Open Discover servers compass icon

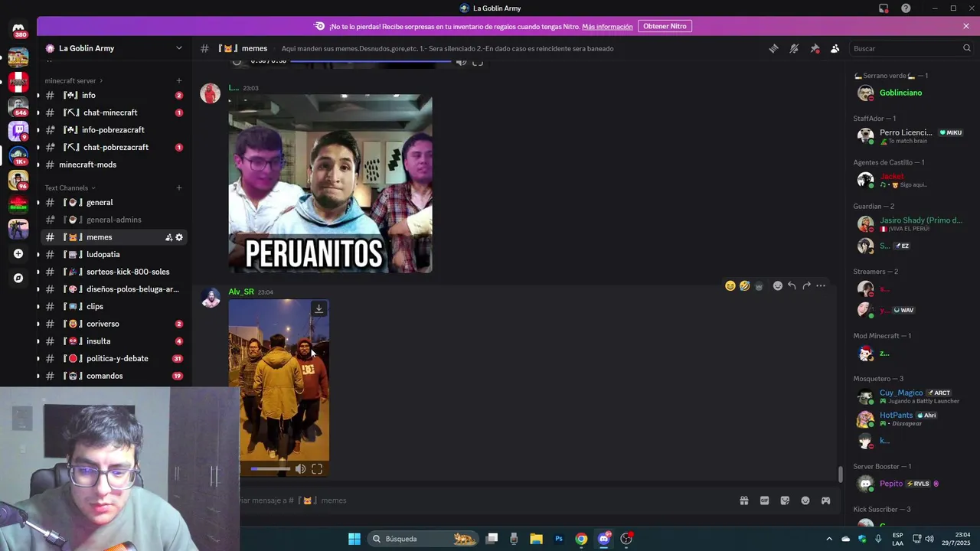pyautogui.click(x=18, y=278)
